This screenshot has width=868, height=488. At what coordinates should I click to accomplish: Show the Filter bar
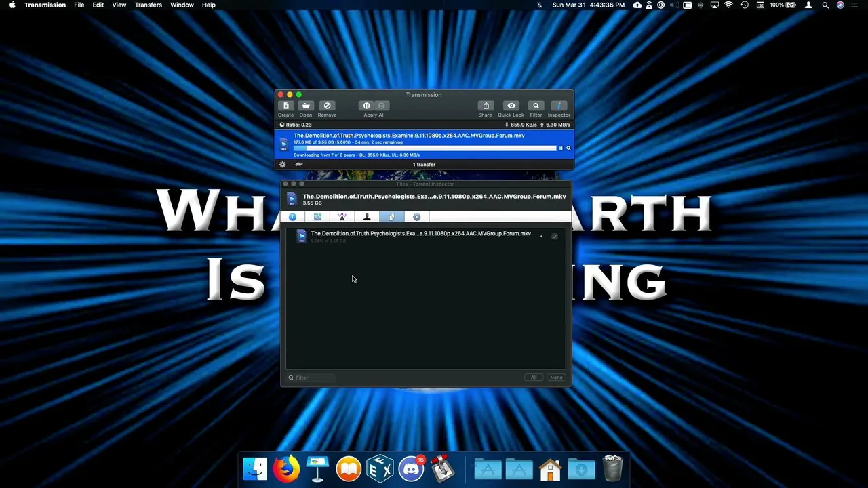pyautogui.click(x=536, y=106)
